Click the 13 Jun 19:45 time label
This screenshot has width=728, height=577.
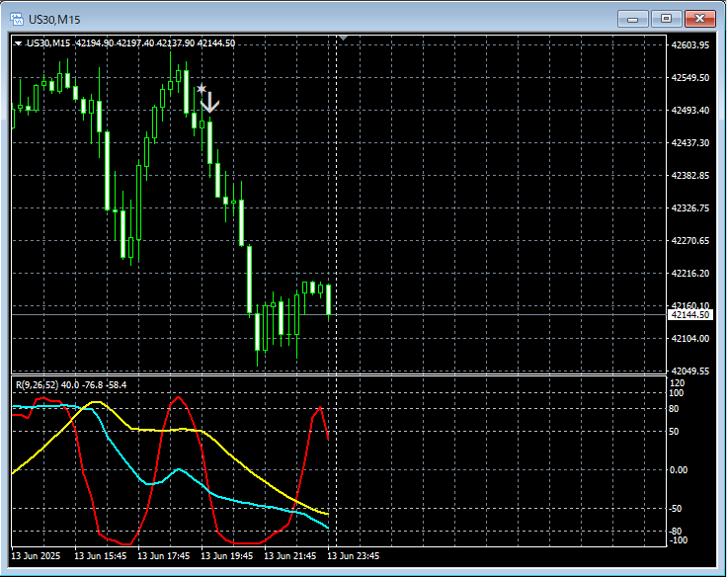226,555
